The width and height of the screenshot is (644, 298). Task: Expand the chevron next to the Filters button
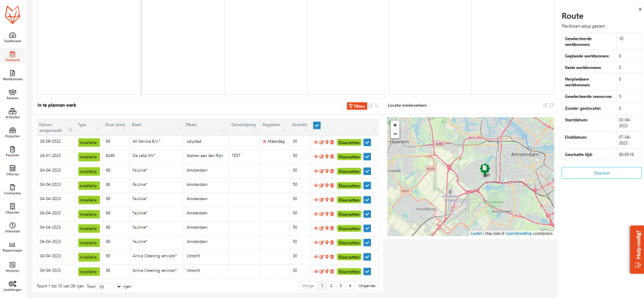pos(377,106)
